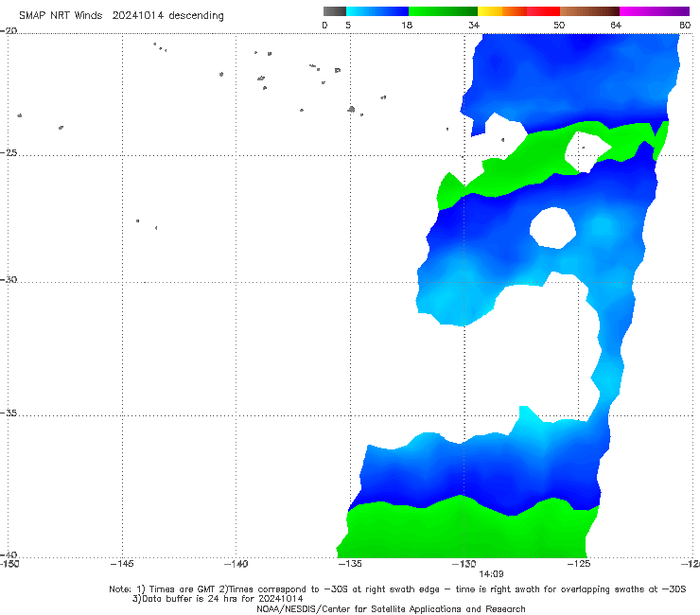Click the '20241014' date in the title

coord(137,15)
